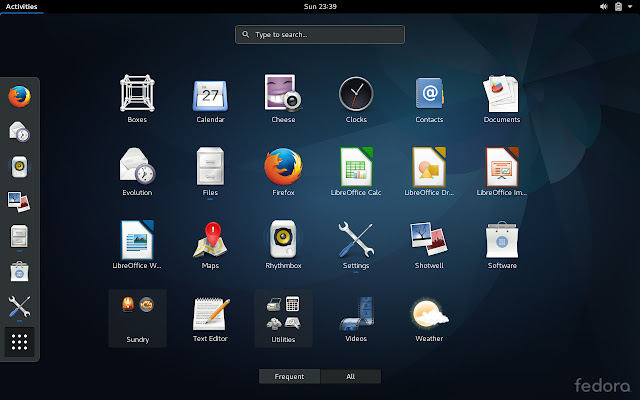Launch the Videos app

[x=356, y=318]
